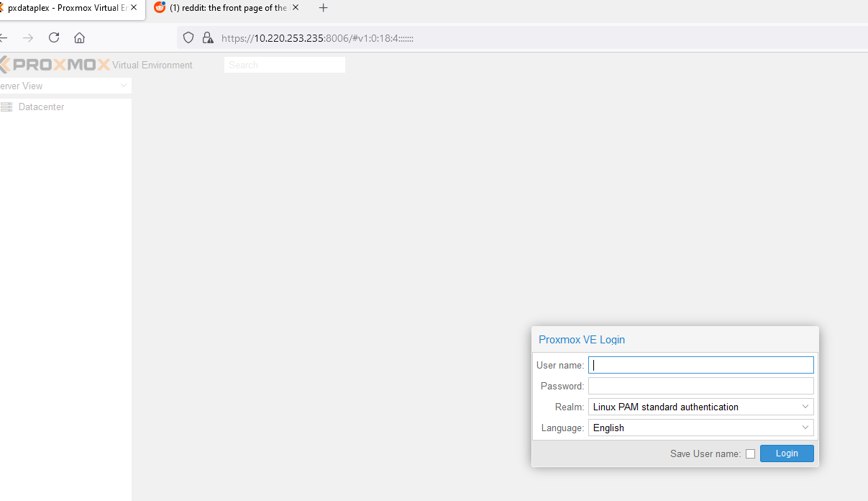Switch to the reddit front page tab
Viewport: 868px width, 501px height.
point(227,8)
